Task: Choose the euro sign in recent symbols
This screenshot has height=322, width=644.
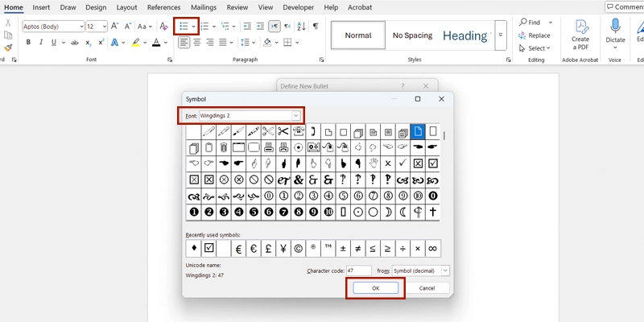Action: 253,248
